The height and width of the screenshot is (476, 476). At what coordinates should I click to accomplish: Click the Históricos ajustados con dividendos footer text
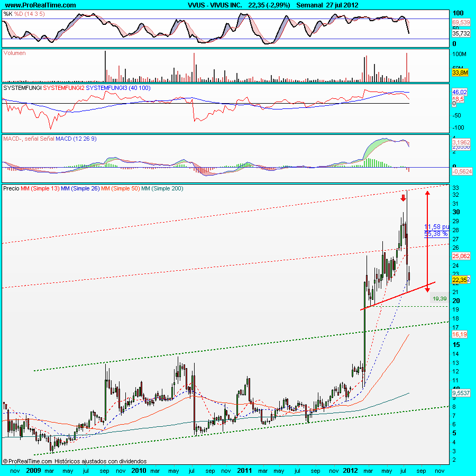click(x=100, y=461)
